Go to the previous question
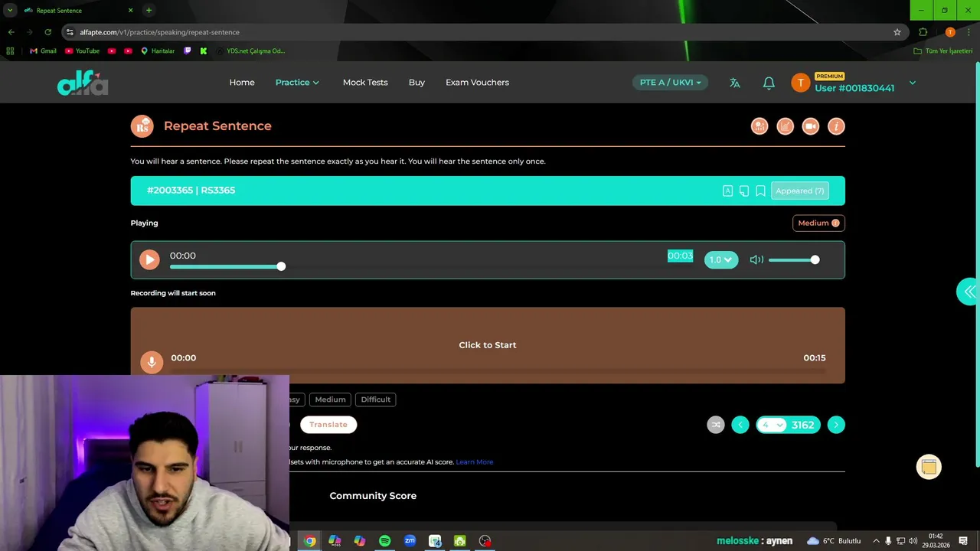 point(740,425)
